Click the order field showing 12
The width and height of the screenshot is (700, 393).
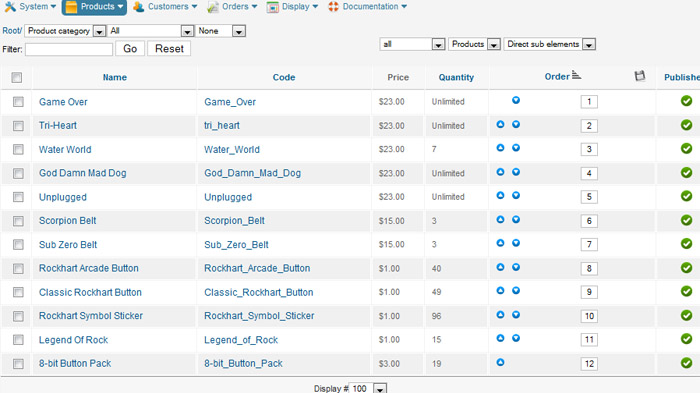(x=589, y=364)
